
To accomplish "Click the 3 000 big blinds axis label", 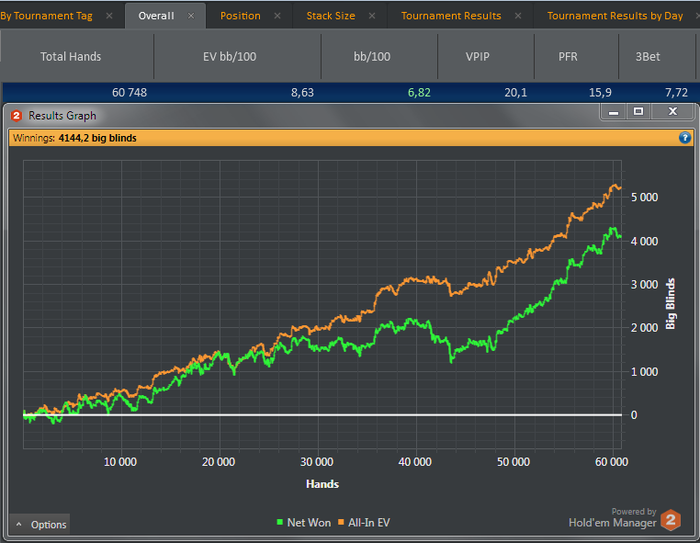I will coord(644,285).
